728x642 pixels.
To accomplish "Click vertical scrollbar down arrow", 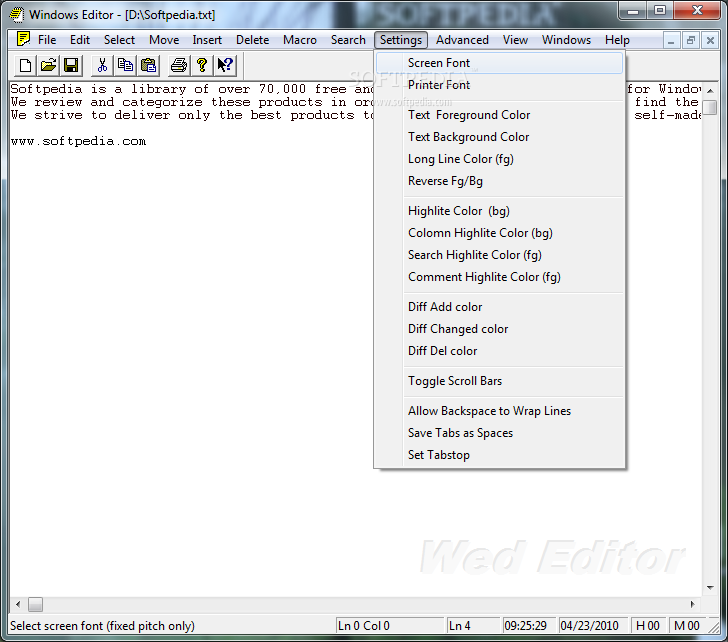I will [710, 588].
